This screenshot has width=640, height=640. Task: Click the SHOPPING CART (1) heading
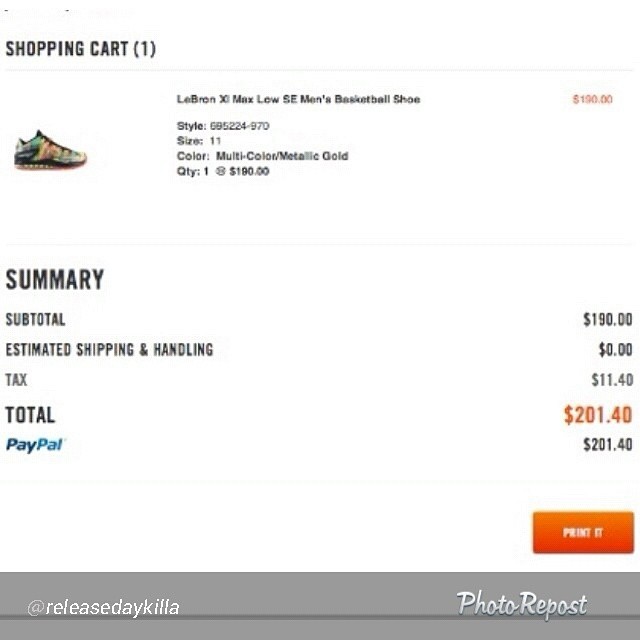click(80, 49)
